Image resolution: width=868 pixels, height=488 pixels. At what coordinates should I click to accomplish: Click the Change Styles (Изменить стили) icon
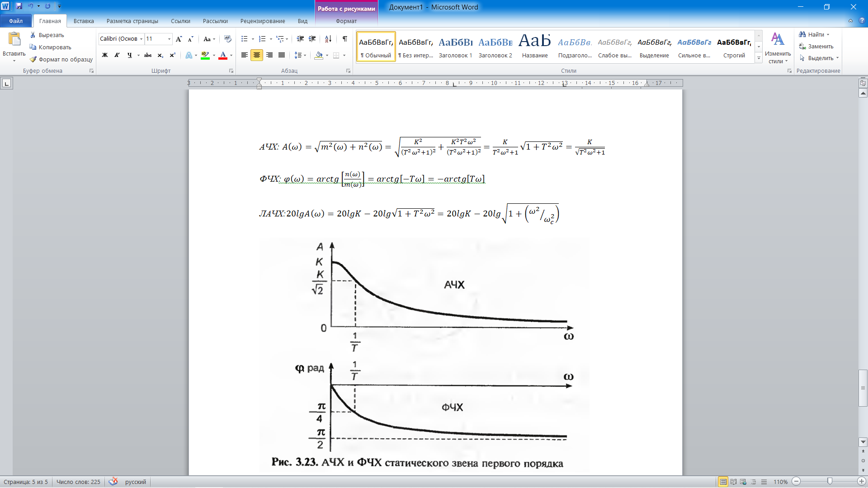click(778, 39)
